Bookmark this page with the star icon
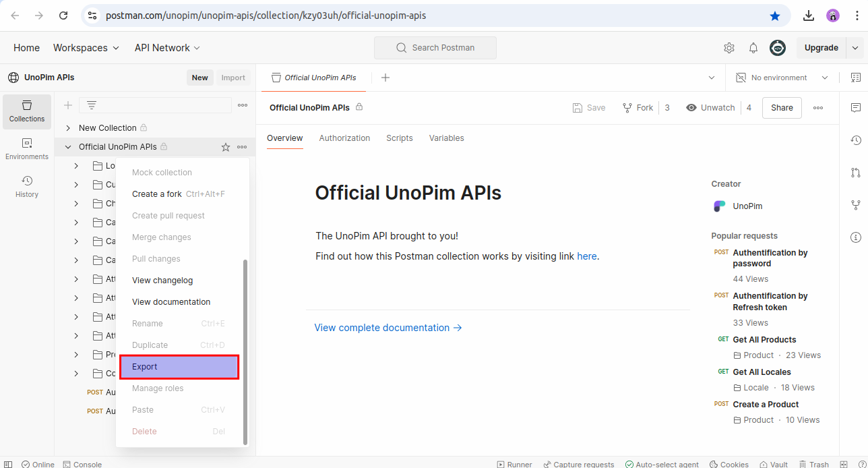 [x=775, y=16]
